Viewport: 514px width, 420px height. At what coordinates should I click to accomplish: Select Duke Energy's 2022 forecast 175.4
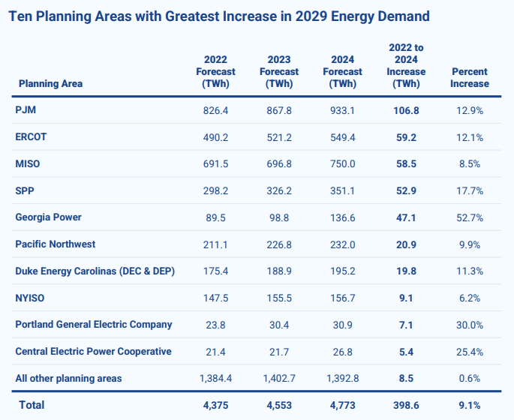[x=215, y=271]
